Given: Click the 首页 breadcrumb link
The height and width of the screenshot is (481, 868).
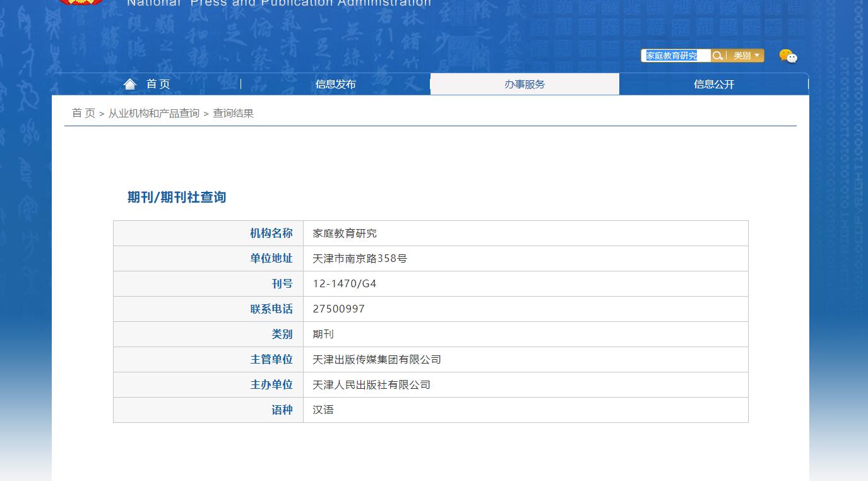Looking at the screenshot, I should tap(83, 113).
